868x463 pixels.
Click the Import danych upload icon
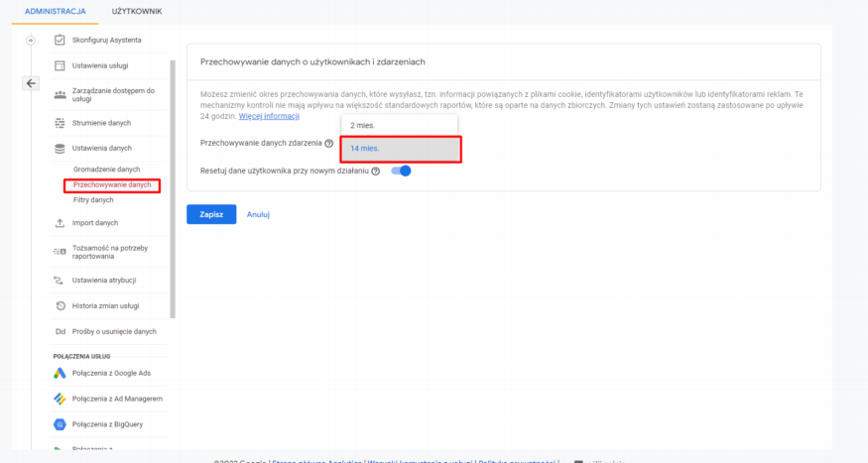60,223
